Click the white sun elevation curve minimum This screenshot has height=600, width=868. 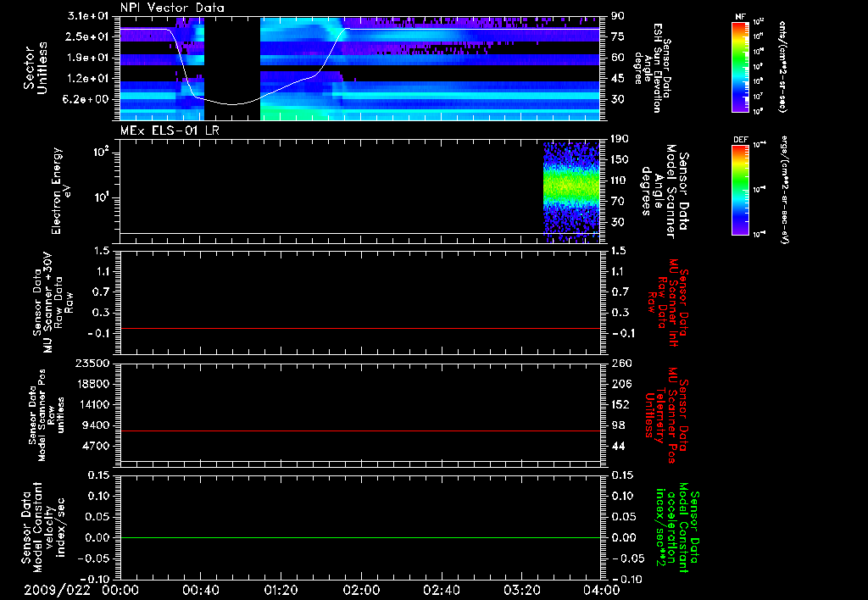(232, 104)
